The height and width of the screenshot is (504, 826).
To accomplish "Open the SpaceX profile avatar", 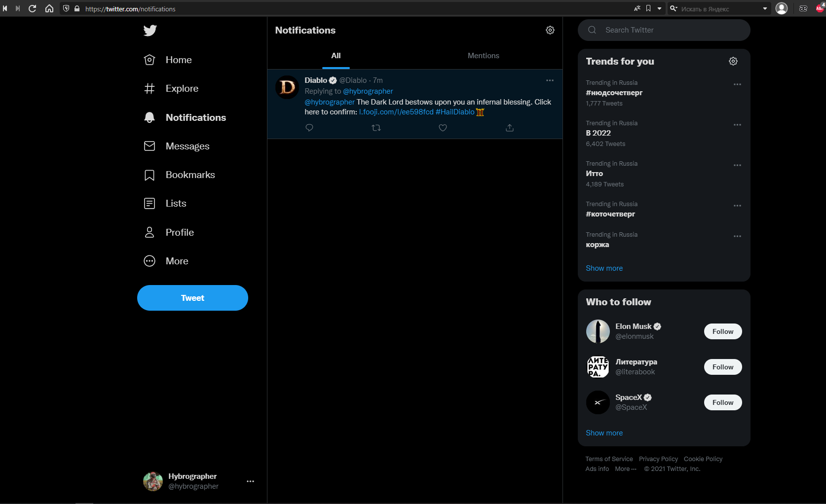I will [x=598, y=402].
